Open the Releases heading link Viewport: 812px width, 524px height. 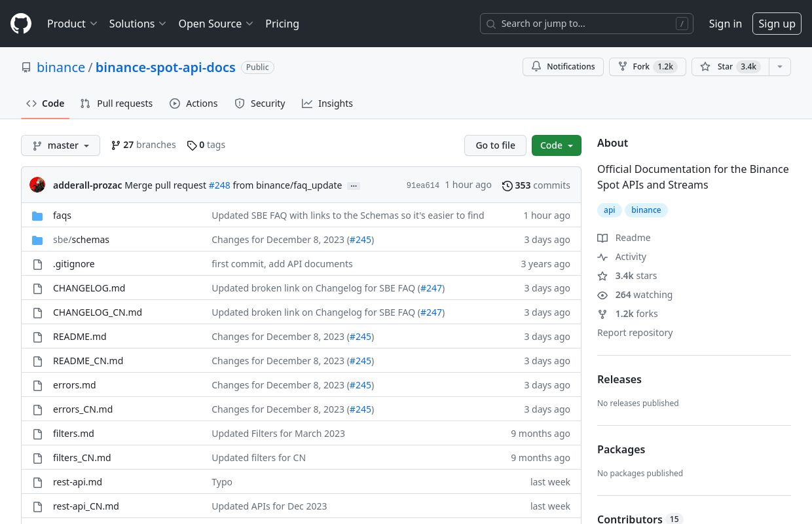click(x=619, y=379)
